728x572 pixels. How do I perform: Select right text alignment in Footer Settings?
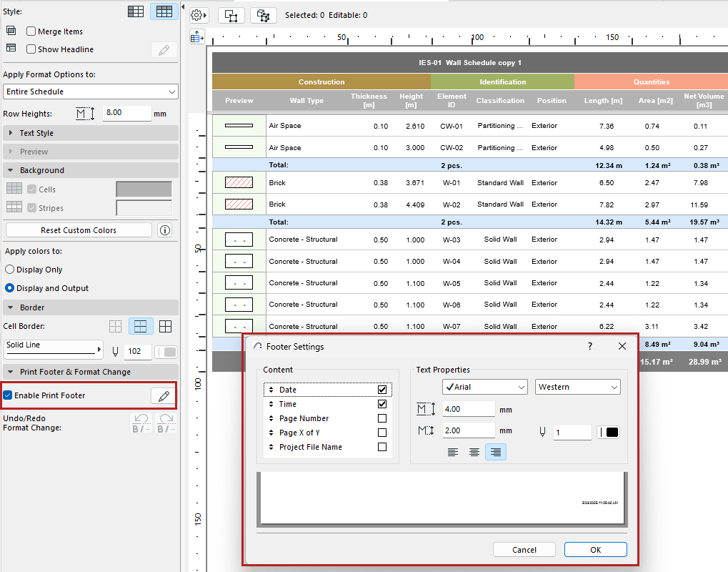[x=495, y=452]
